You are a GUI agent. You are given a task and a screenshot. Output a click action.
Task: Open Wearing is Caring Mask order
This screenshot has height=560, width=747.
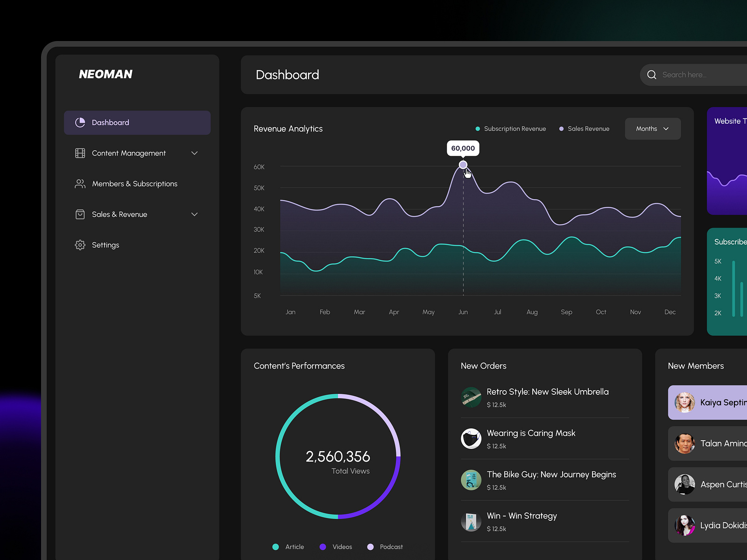545,439
